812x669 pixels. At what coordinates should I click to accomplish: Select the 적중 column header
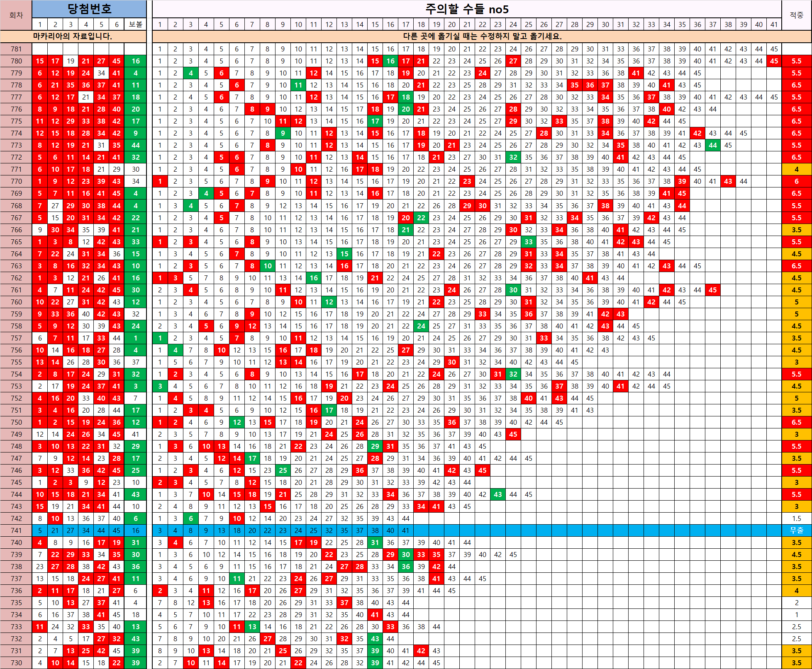(796, 15)
